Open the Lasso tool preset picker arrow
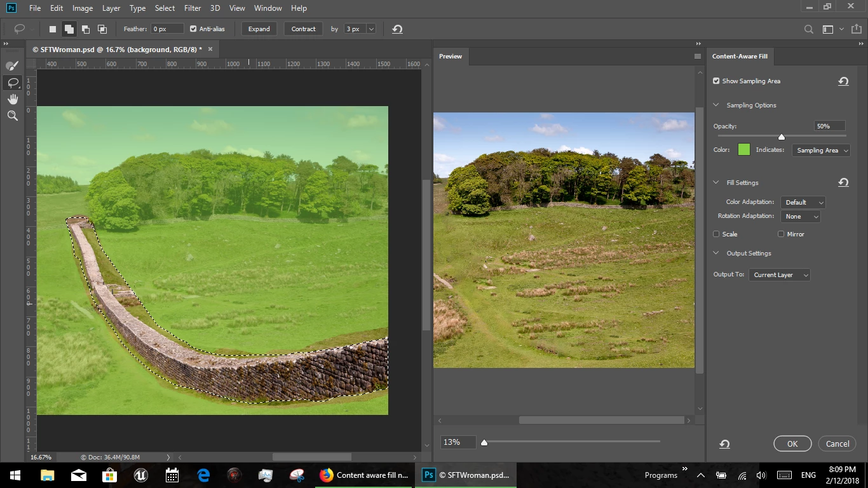 tap(32, 29)
